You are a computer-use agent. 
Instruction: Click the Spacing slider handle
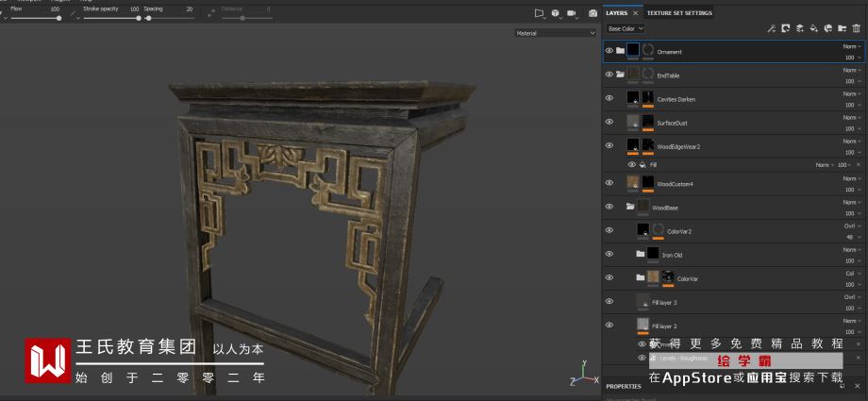[x=148, y=18]
